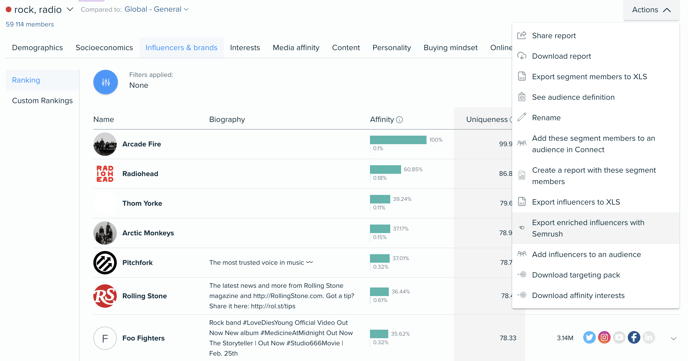Choose See audience definition
The width and height of the screenshot is (688, 361).
pyautogui.click(x=595, y=97)
